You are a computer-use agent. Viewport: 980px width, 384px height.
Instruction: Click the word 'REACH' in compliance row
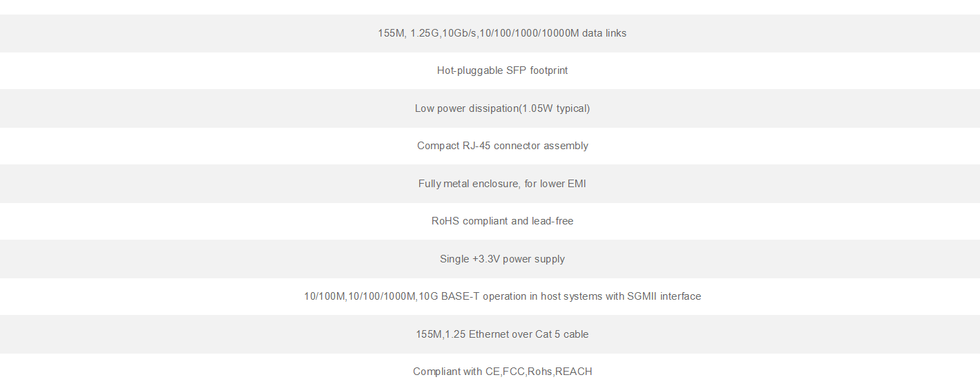click(x=574, y=372)
